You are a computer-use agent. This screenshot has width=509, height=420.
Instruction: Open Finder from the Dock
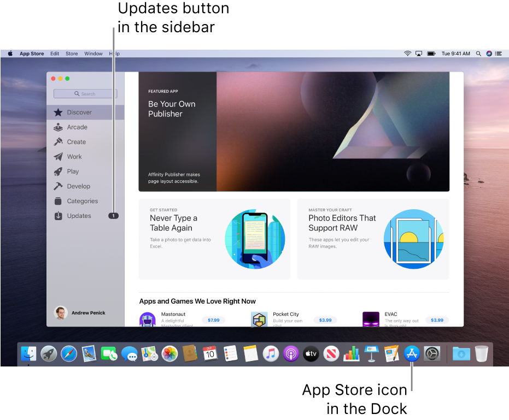click(28, 353)
